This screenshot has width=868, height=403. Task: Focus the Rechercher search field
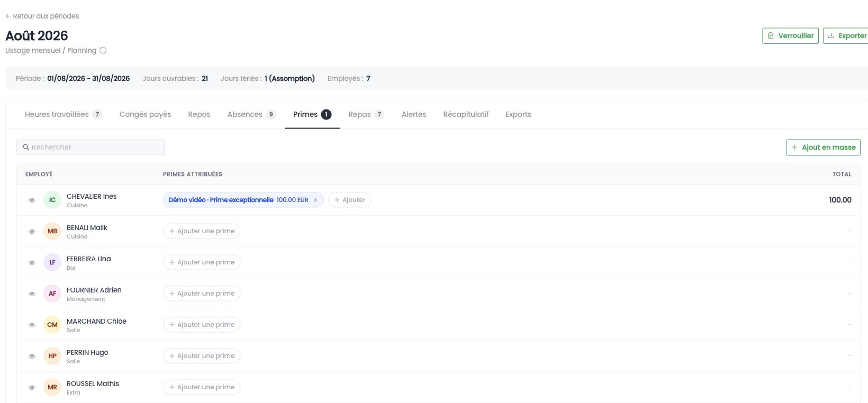[x=91, y=147]
